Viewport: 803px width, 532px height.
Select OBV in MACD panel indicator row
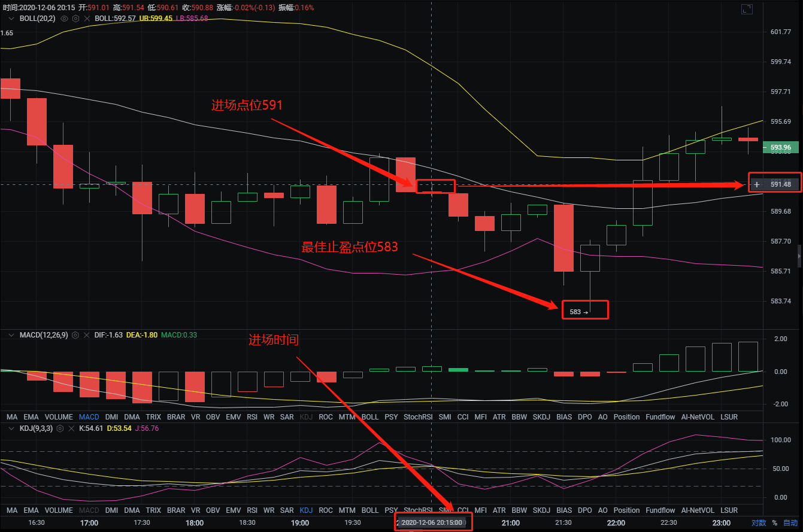click(213, 417)
